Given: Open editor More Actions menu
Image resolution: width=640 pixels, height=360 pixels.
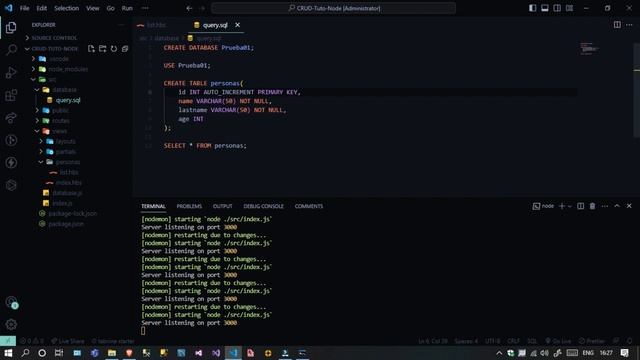Looking at the screenshot, I should (x=629, y=25).
